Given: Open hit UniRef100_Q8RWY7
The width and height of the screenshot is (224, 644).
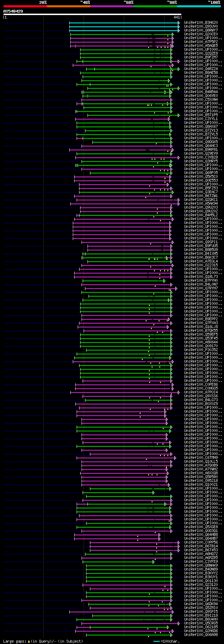Looking at the screenshot, I should point(201,30).
